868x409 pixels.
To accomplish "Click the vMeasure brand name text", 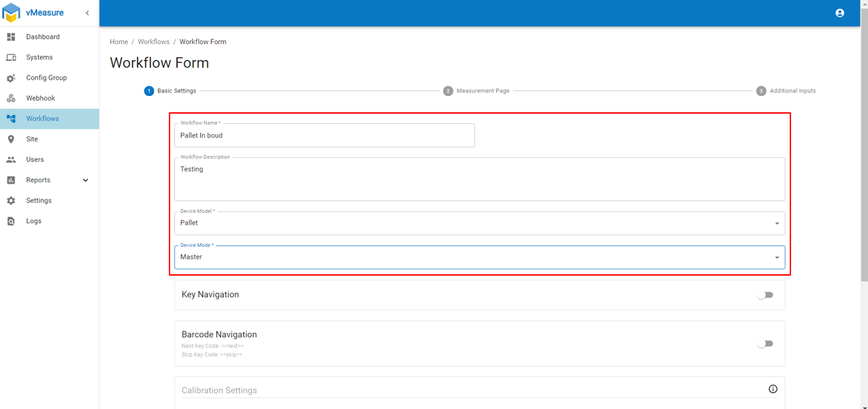I will pos(45,13).
